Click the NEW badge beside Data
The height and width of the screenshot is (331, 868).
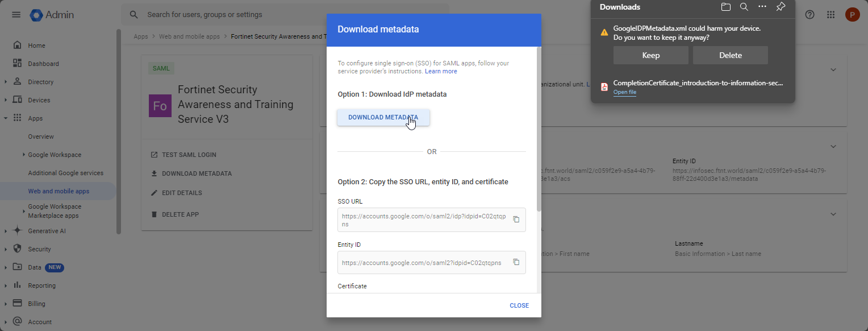point(55,267)
